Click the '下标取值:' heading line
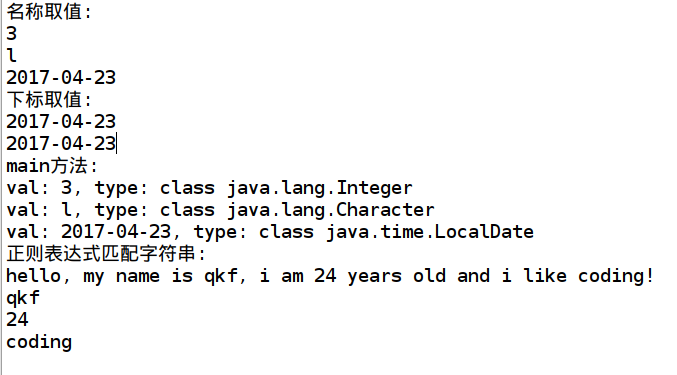 tap(49, 100)
